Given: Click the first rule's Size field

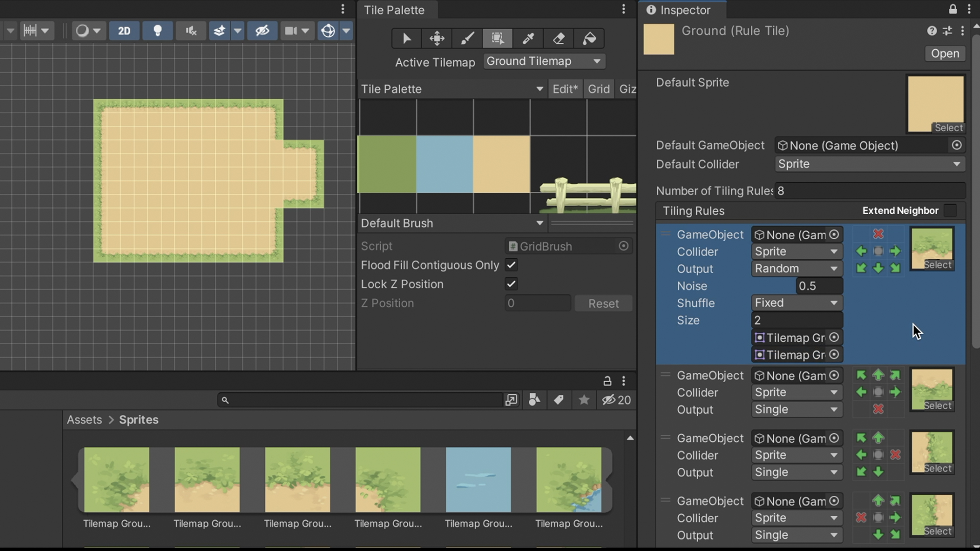Looking at the screenshot, I should pyautogui.click(x=796, y=320).
